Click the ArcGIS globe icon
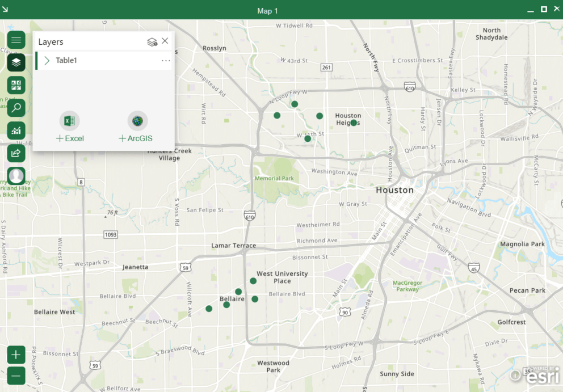 coord(137,121)
